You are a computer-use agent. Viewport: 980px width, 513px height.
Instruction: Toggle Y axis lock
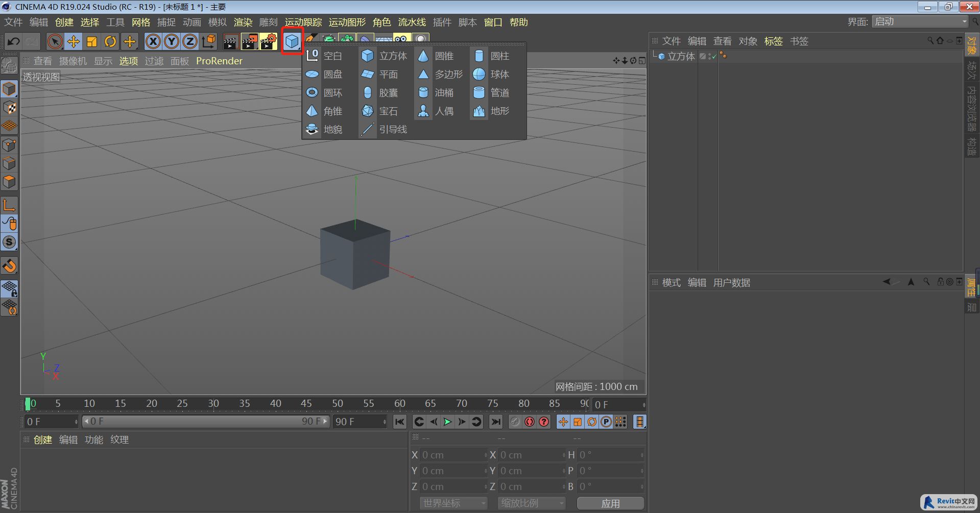pyautogui.click(x=172, y=41)
